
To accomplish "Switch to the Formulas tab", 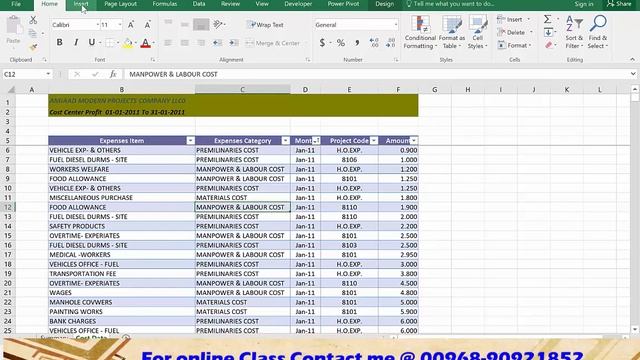I will click(164, 4).
